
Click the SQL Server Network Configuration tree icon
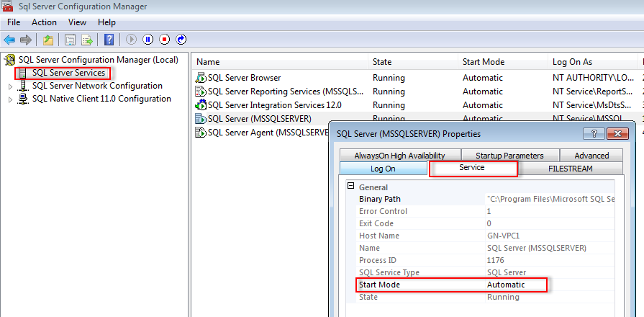point(24,86)
